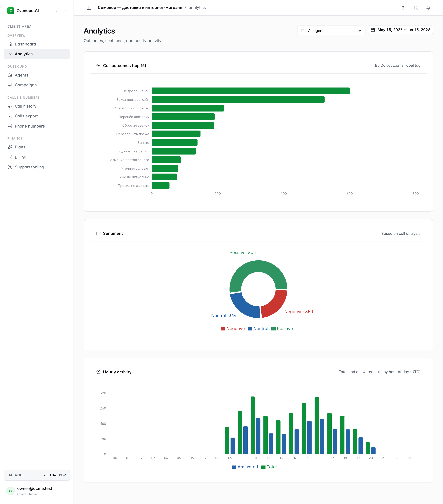Click the analytics breadcrumb
This screenshot has width=443, height=504.
pos(197,8)
